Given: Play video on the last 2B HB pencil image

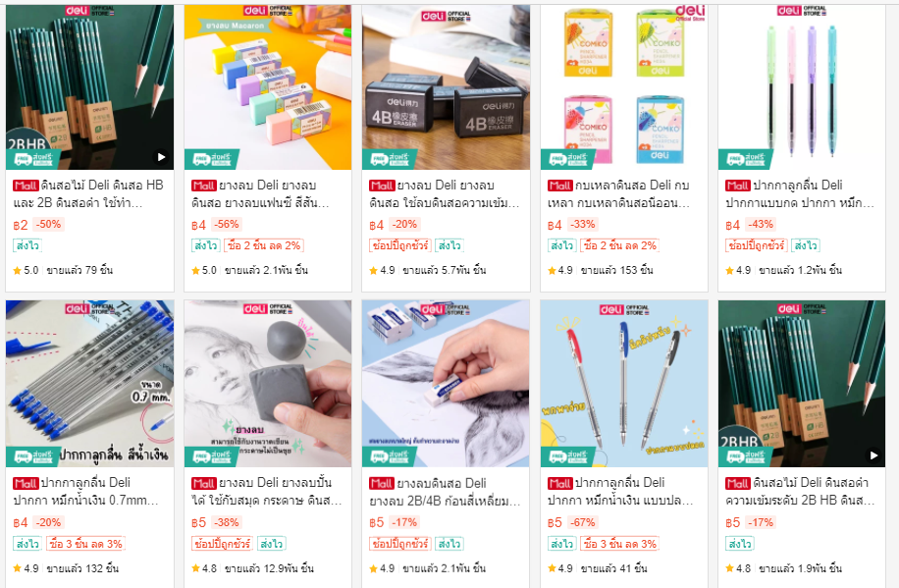Looking at the screenshot, I should (873, 454).
